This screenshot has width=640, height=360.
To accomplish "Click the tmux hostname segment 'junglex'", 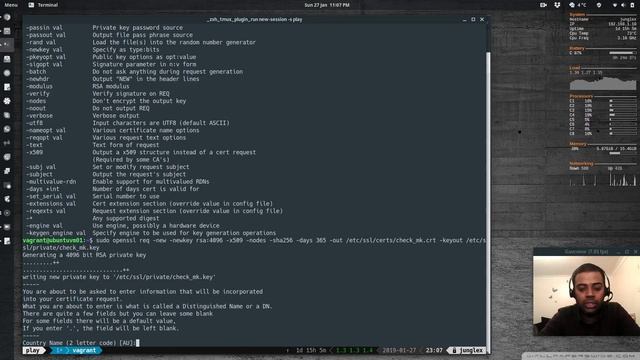I will point(468,350).
